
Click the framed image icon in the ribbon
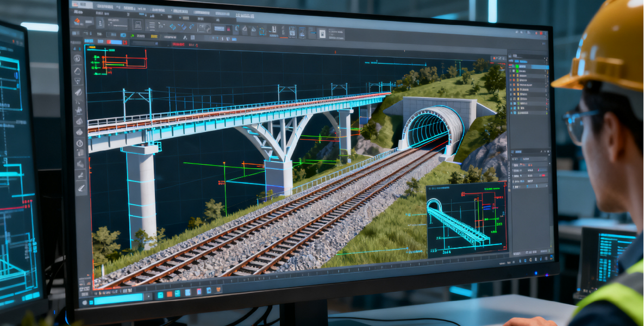pos(138,25)
